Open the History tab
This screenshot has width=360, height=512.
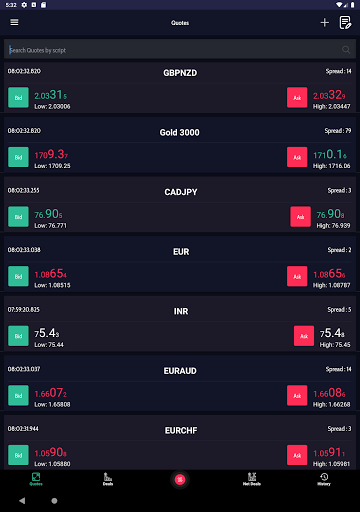324,479
